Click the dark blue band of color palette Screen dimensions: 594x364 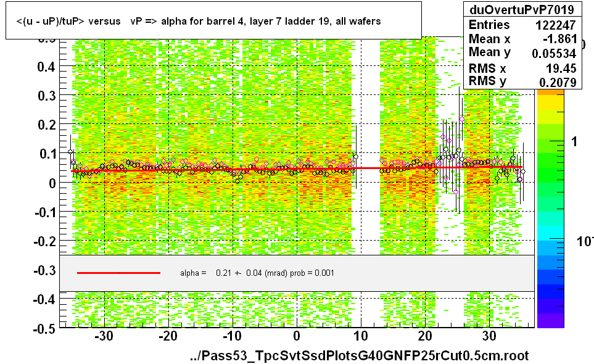550,291
